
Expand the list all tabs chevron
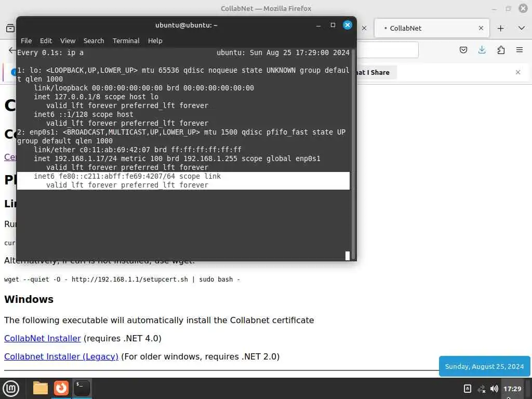pos(522,28)
